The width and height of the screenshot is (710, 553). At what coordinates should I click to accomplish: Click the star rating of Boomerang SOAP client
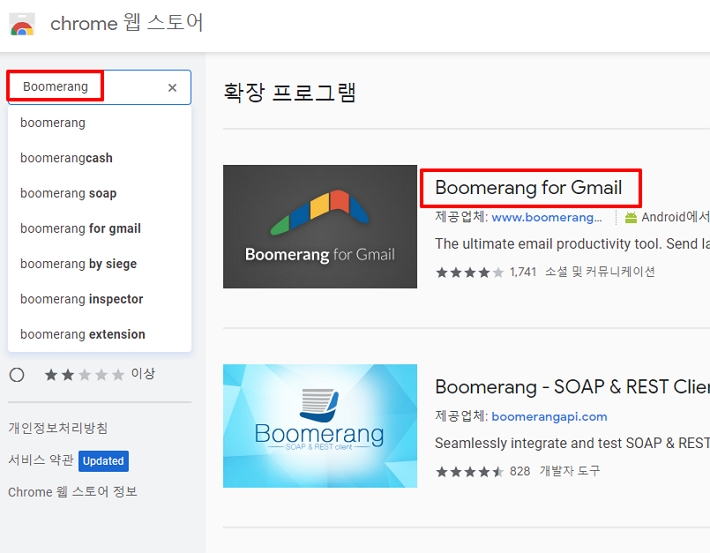(x=470, y=471)
